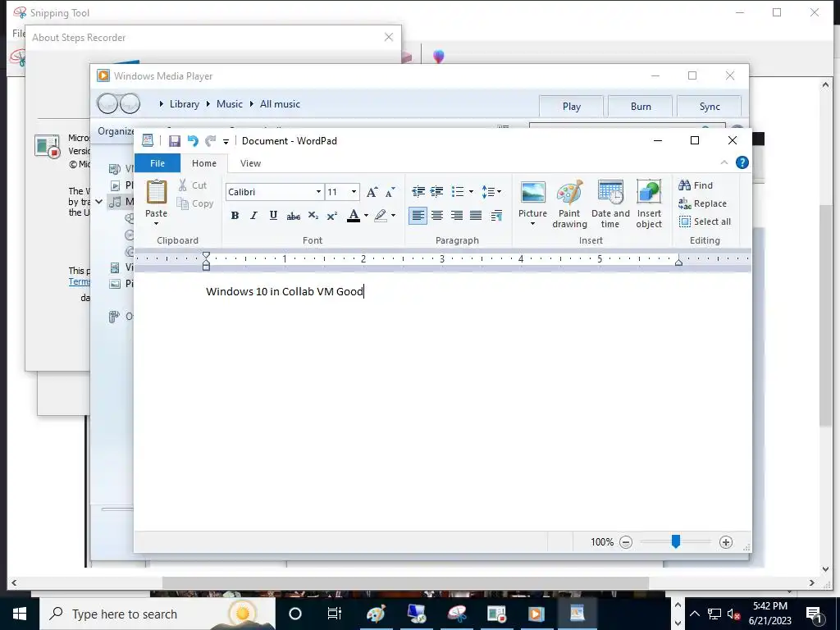Open the Sync tab in Windows Media Player
840x630 pixels.
710,107
